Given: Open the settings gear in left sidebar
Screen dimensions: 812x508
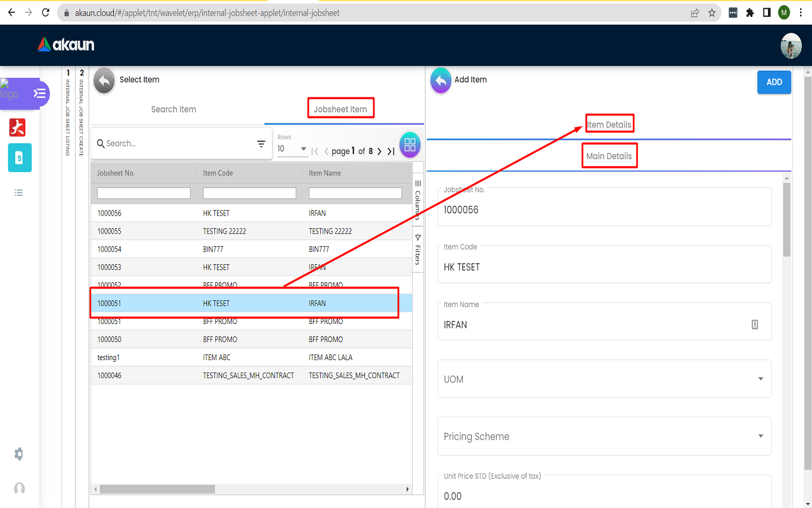Looking at the screenshot, I should (x=19, y=454).
